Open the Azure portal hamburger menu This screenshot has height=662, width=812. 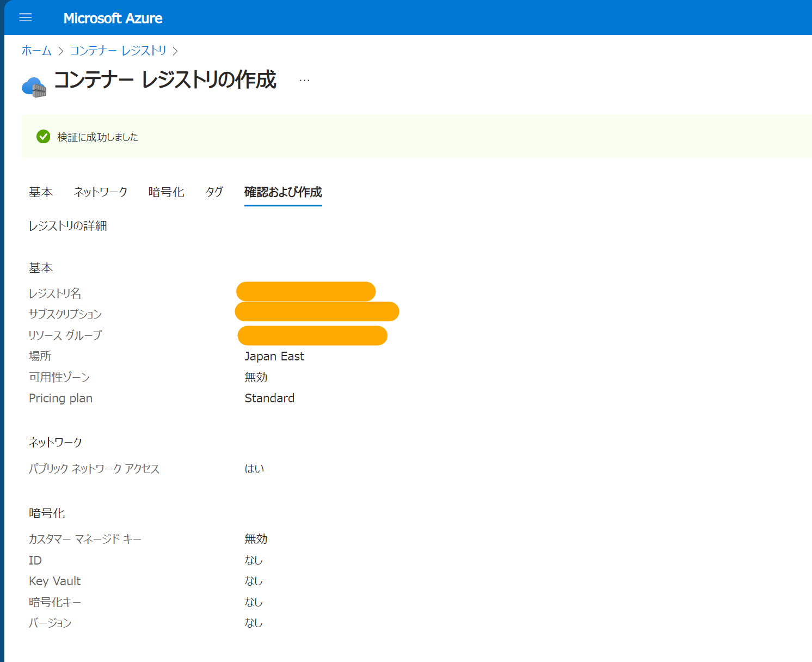point(25,17)
